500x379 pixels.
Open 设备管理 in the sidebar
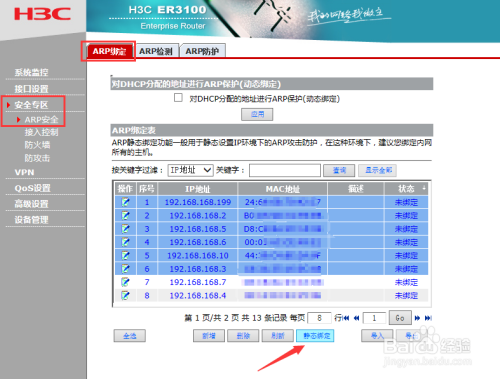31,220
